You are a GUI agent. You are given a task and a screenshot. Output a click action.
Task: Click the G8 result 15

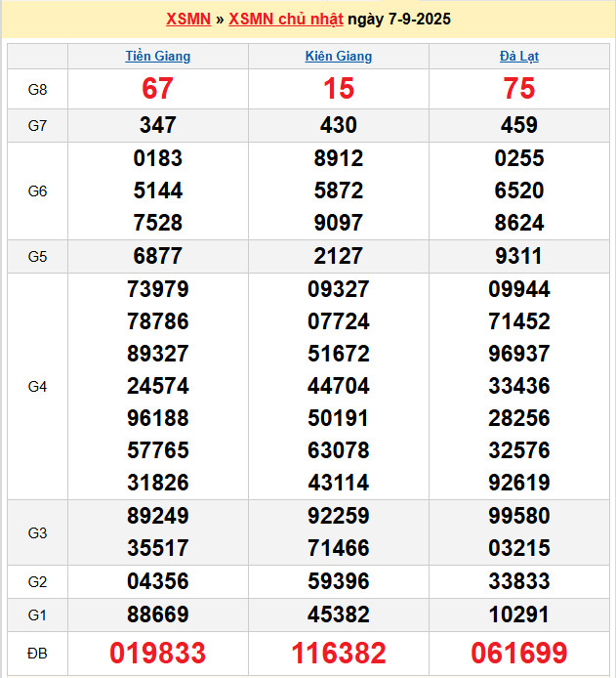339,89
